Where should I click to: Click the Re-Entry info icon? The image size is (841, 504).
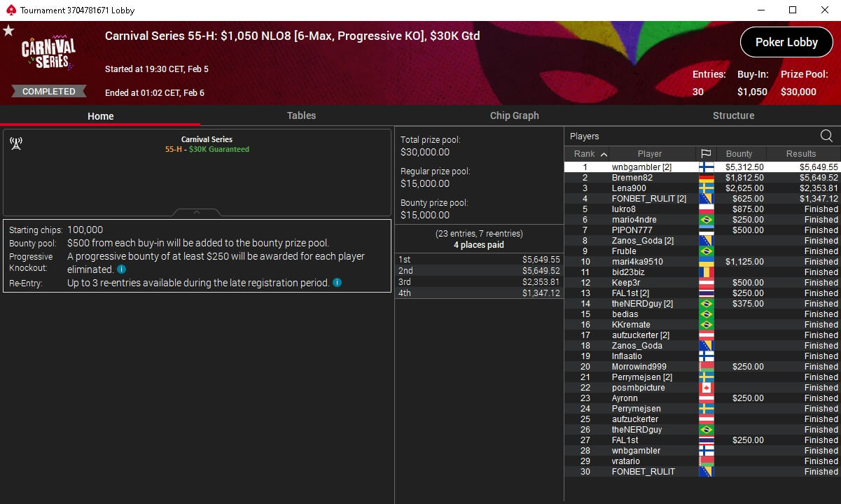337,283
